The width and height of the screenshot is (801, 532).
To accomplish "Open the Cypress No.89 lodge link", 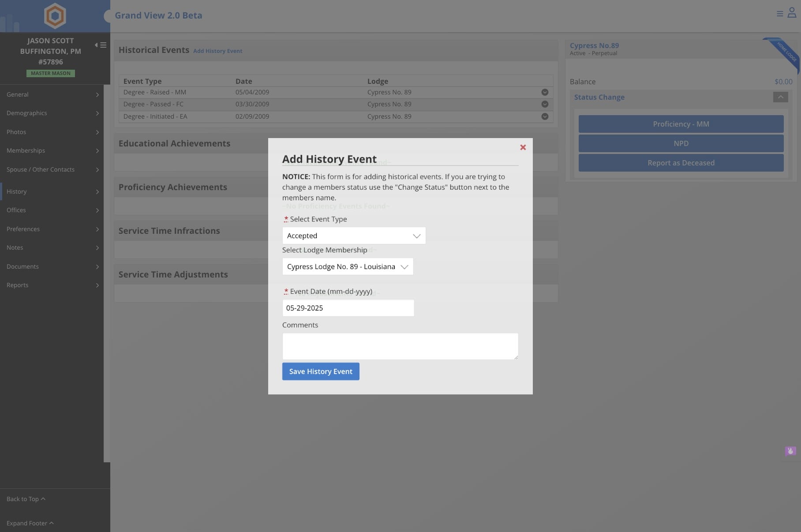I will click(594, 45).
